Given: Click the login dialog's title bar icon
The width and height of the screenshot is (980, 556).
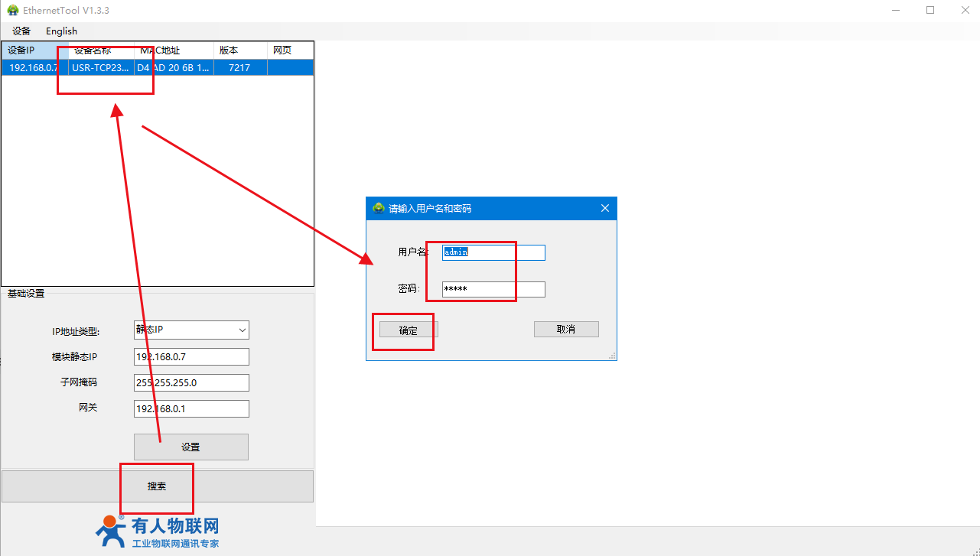Looking at the screenshot, I should (378, 208).
